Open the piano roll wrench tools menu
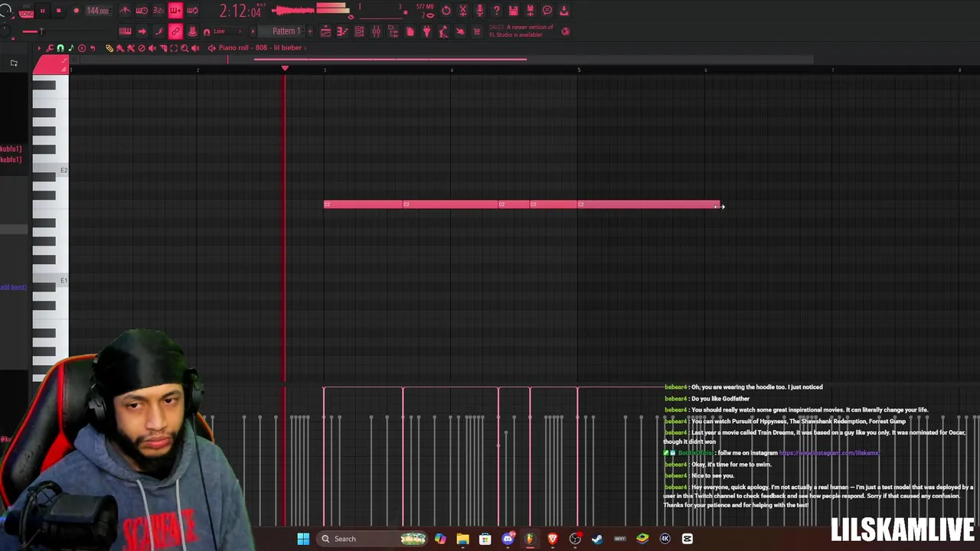 [51, 48]
